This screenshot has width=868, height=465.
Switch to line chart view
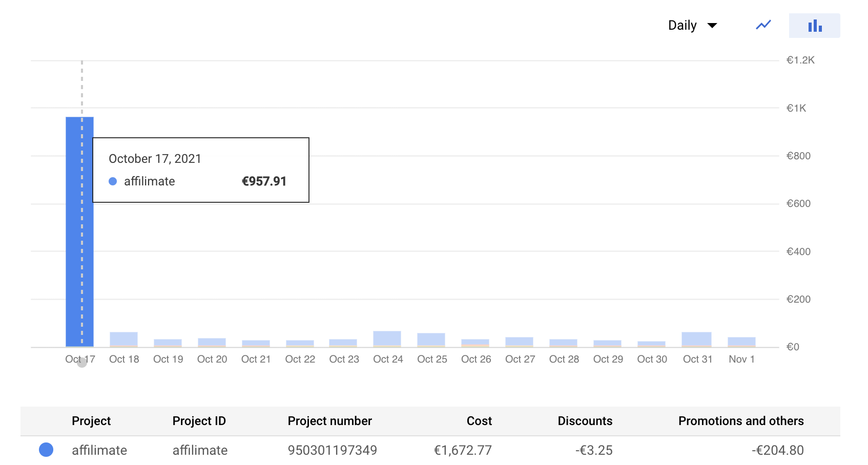click(763, 25)
